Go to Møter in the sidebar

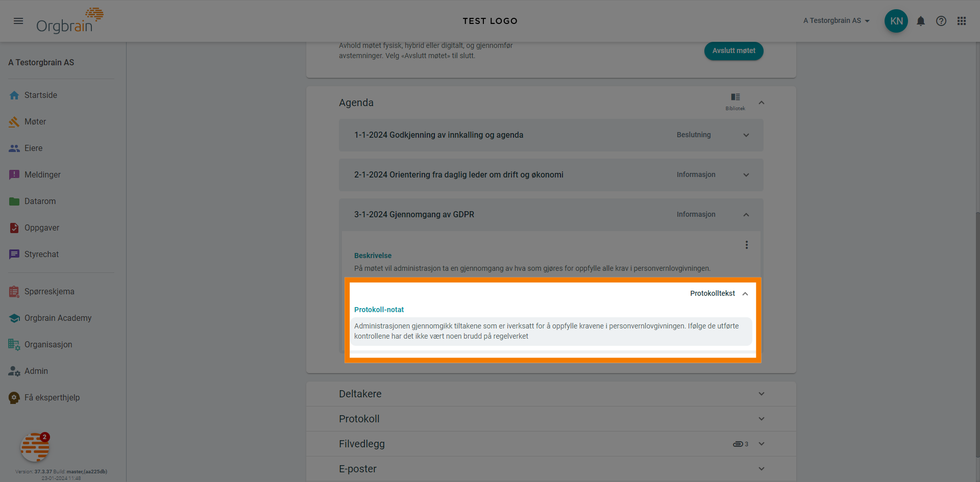(x=35, y=122)
